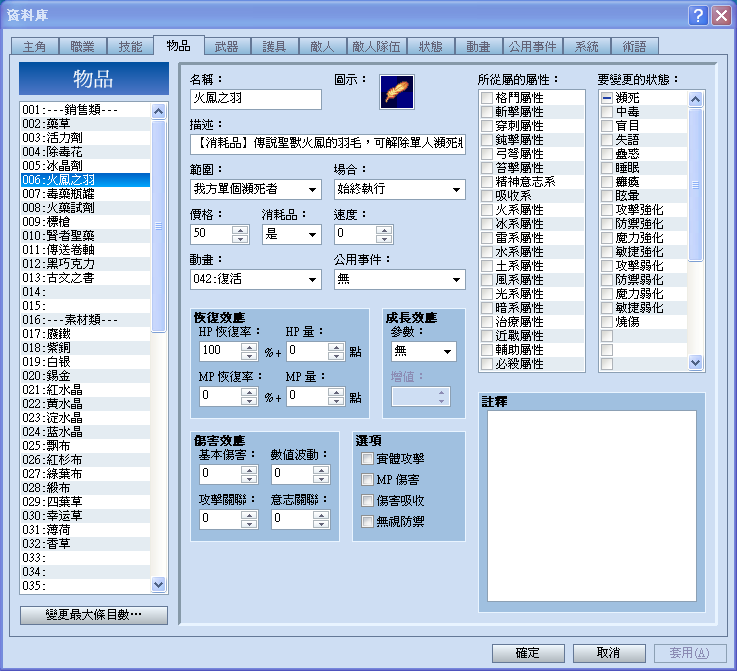Expand the 消耗品 dropdown

[291, 234]
